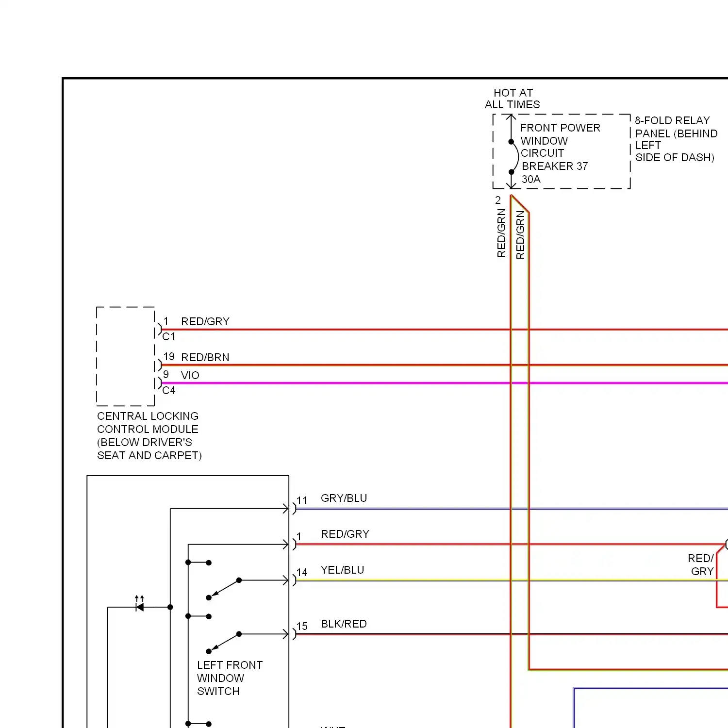Screen dimensions: 728x728
Task: Select the FRONT POWER WINDOW CIRCUIT BREAKER 37 text
Action: (560, 147)
